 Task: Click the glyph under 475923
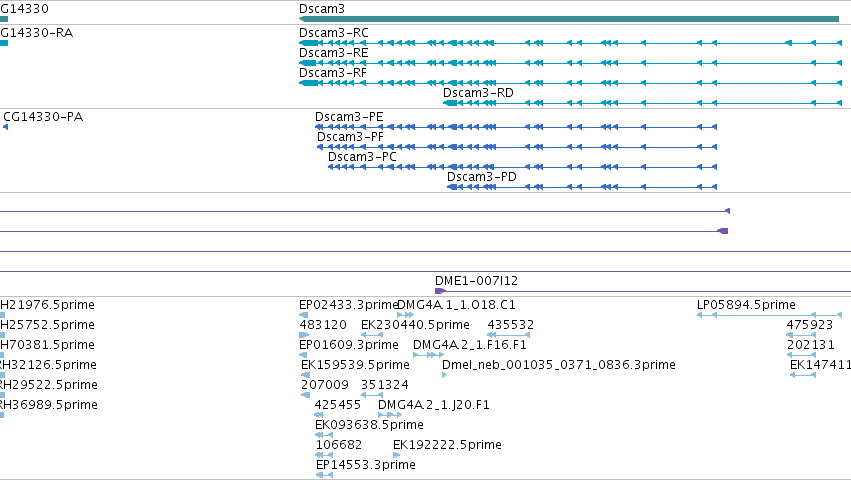[801, 335]
